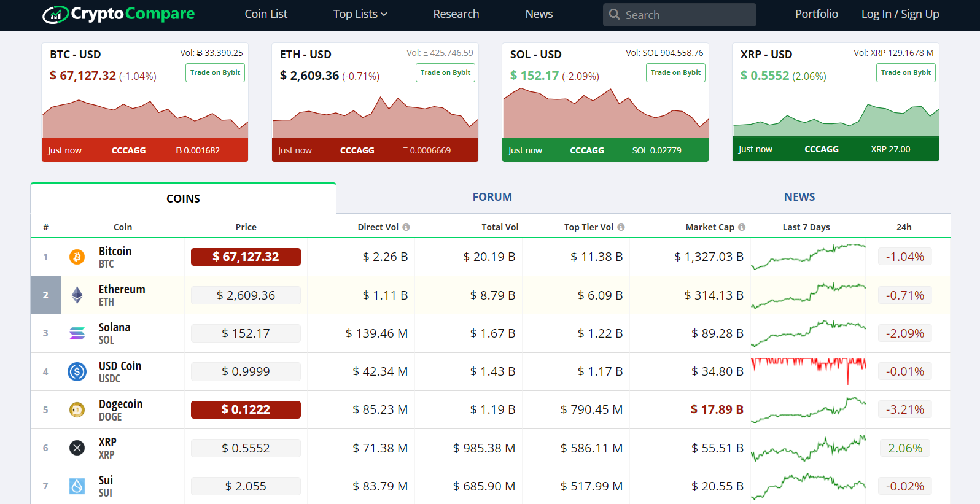
Task: Click the Bitcoin coin icon
Action: pyautogui.click(x=77, y=257)
